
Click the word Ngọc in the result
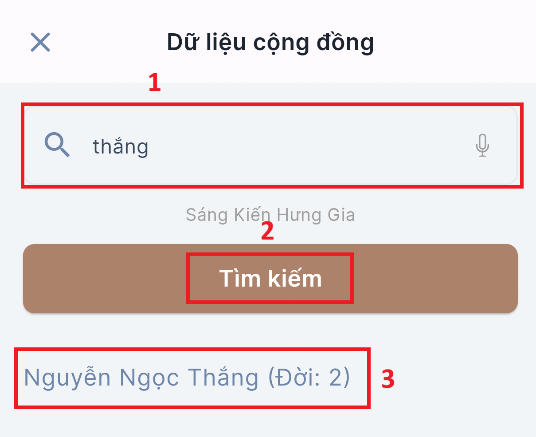click(150, 378)
